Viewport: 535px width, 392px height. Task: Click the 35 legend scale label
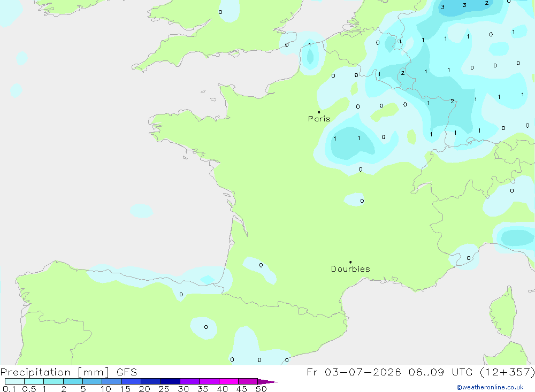(x=203, y=389)
